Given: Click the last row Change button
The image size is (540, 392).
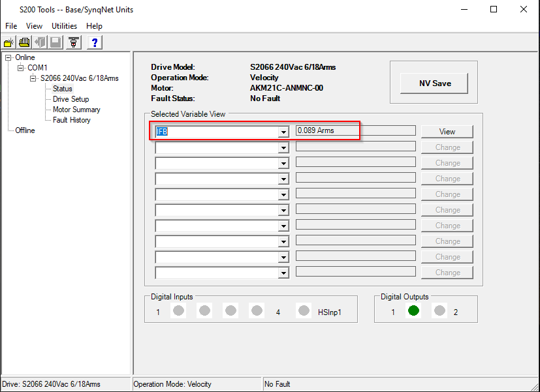Looking at the screenshot, I should click(x=447, y=273).
